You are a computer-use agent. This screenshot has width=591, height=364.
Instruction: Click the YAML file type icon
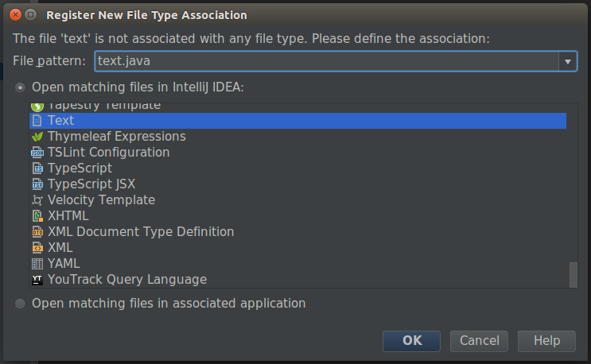coord(37,264)
